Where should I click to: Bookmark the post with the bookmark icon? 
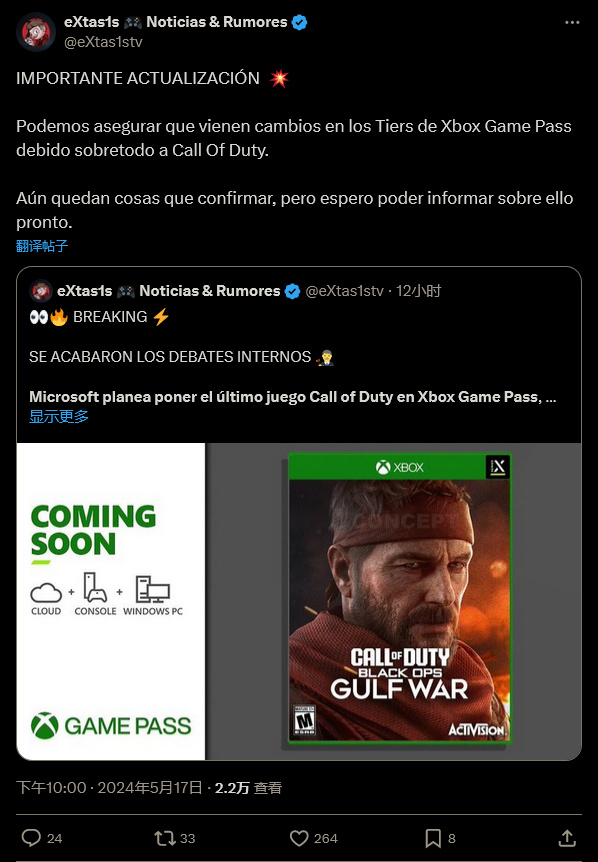click(x=433, y=838)
